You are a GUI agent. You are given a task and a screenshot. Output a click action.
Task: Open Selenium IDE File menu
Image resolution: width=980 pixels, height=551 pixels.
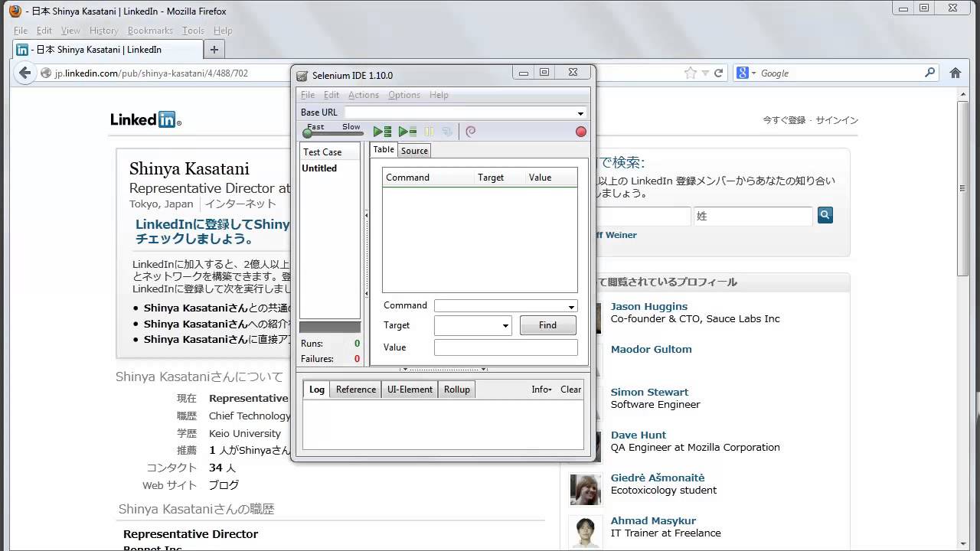308,95
